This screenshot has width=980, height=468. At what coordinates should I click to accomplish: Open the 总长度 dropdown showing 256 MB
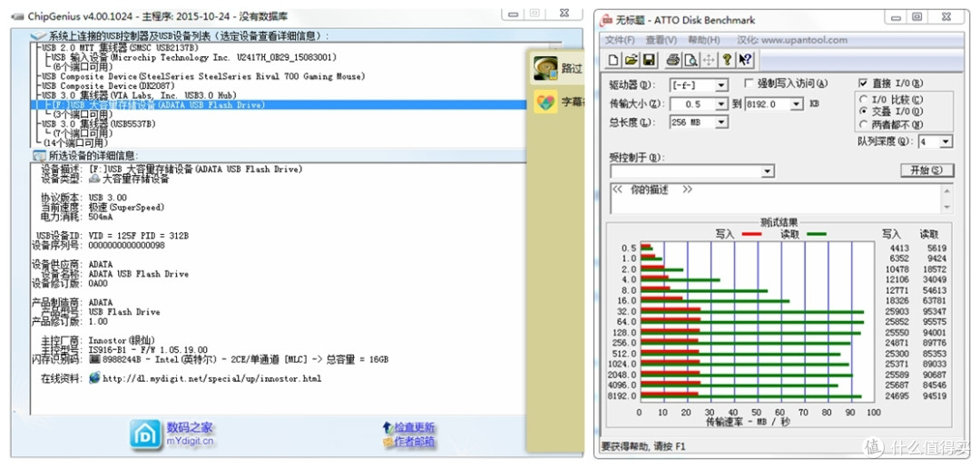coord(721,122)
